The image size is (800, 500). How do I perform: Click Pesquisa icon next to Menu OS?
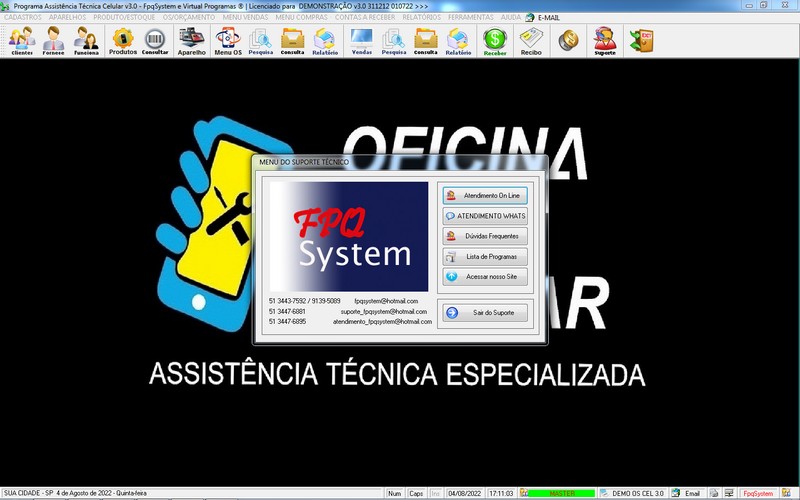pos(260,41)
